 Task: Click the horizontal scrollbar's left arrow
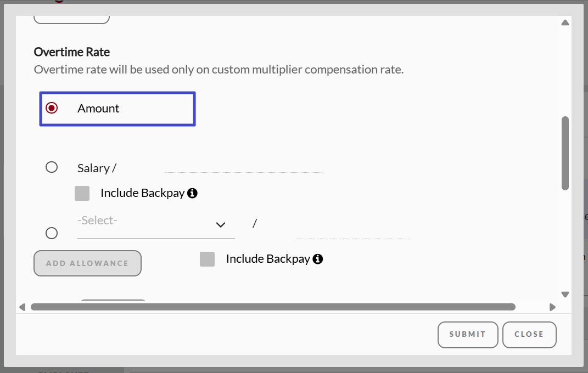[x=23, y=307]
